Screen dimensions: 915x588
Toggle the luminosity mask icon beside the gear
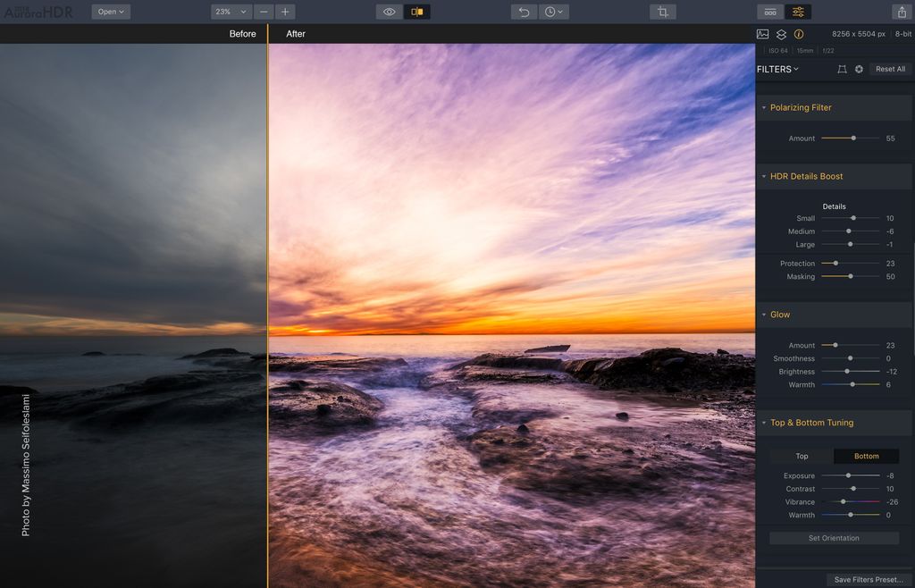point(841,69)
